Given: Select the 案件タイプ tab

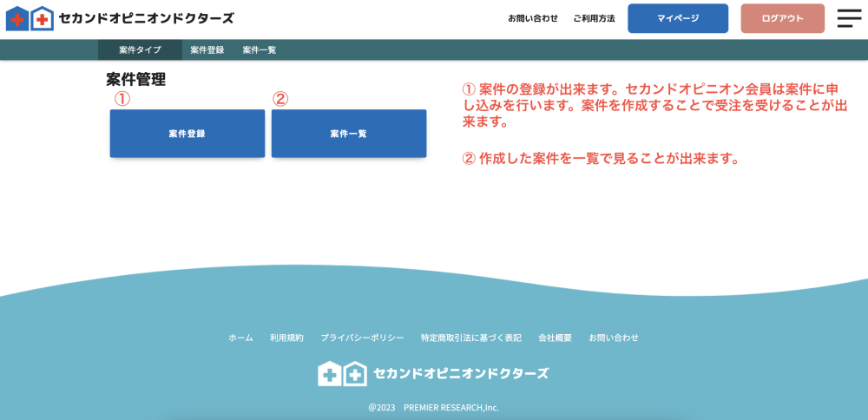Looking at the screenshot, I should tap(140, 49).
